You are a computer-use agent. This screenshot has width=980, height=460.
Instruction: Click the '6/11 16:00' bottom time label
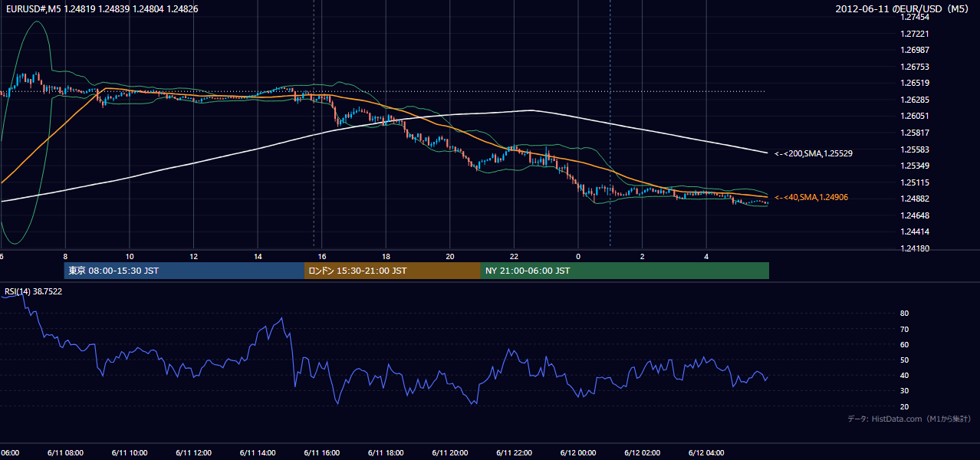pyautogui.click(x=321, y=453)
